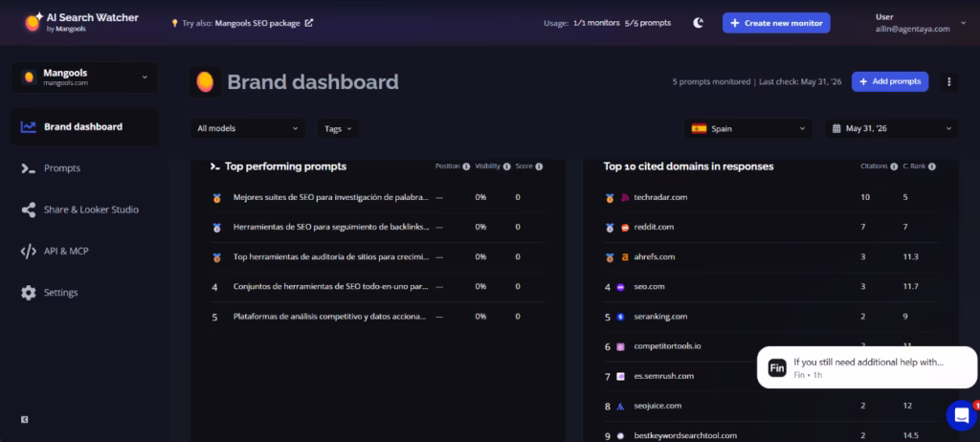Click competitortools.io domain row
Image resolution: width=980 pixels, height=442 pixels.
click(770, 346)
